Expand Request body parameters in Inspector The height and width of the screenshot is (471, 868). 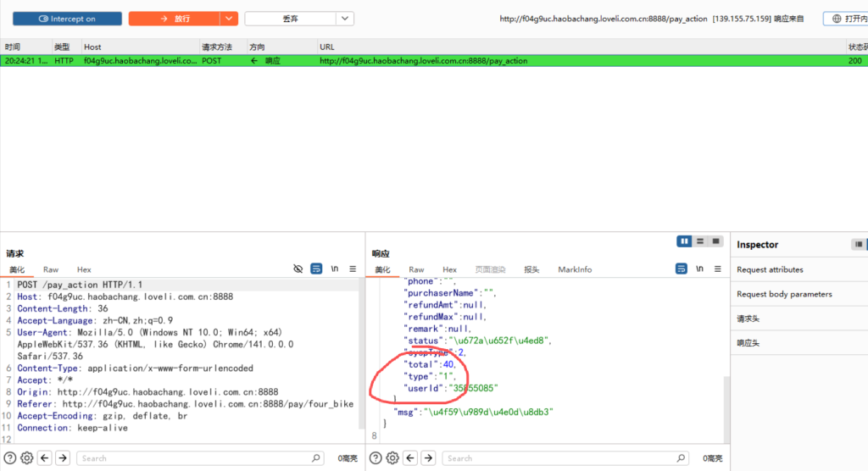[x=784, y=294]
